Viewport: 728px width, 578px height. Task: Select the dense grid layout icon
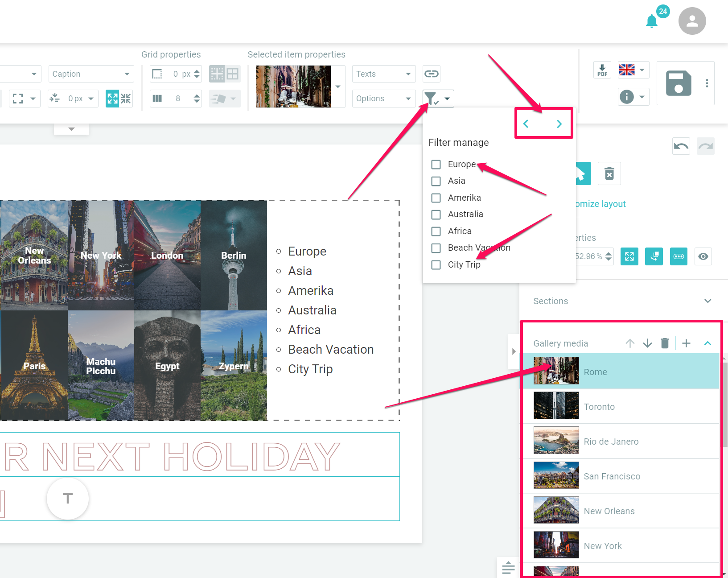click(x=217, y=74)
